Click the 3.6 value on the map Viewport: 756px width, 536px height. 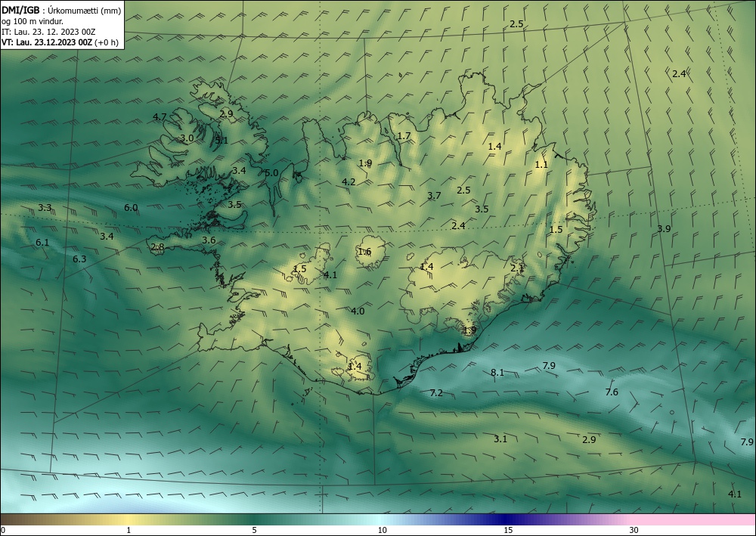coord(209,240)
